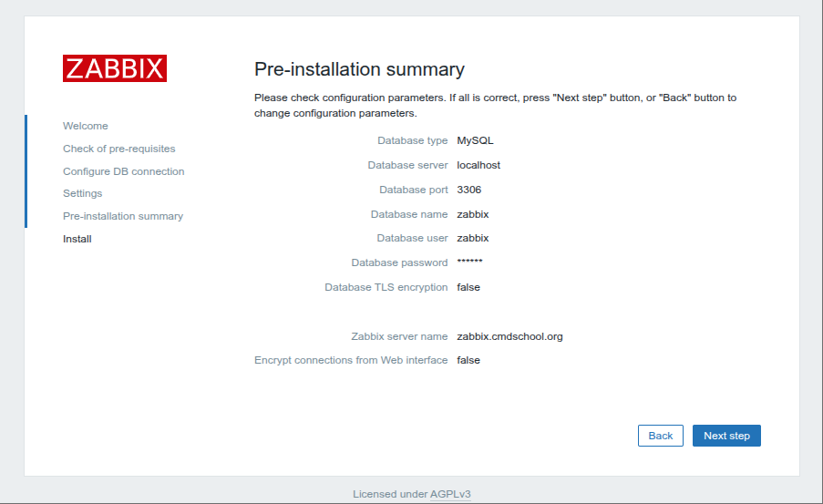Click the Database TLS encryption label

point(386,287)
